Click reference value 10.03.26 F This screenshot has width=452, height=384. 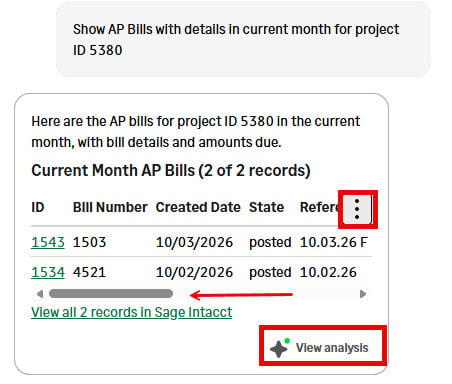point(334,242)
